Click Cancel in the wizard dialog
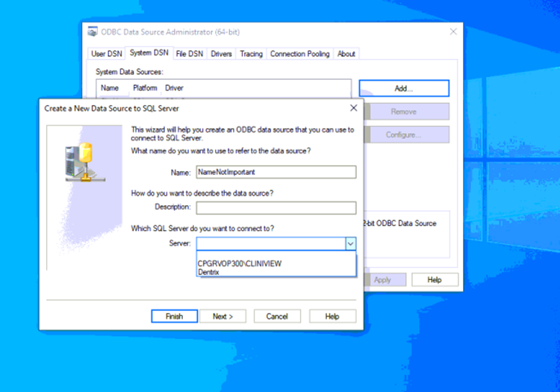 pyautogui.click(x=277, y=317)
